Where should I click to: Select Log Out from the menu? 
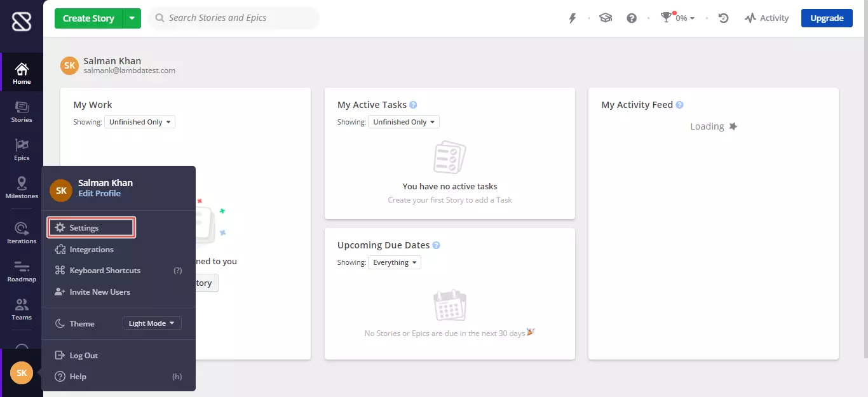(83, 356)
